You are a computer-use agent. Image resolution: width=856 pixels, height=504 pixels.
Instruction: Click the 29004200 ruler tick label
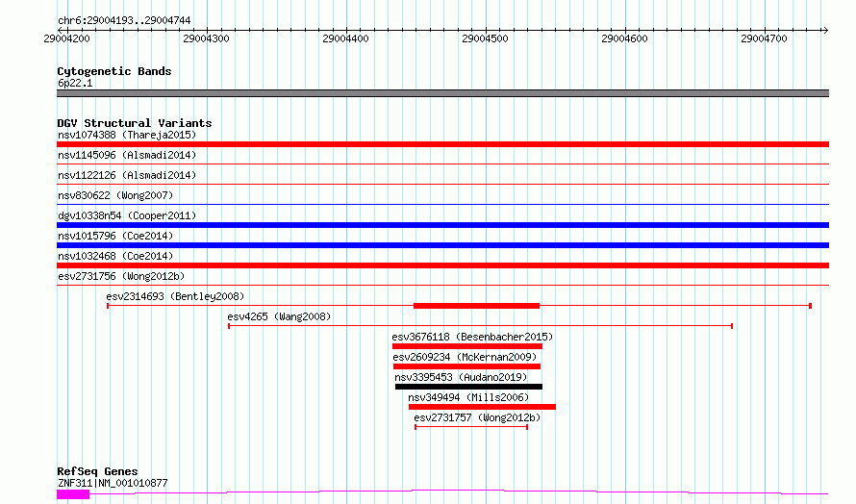click(66, 38)
